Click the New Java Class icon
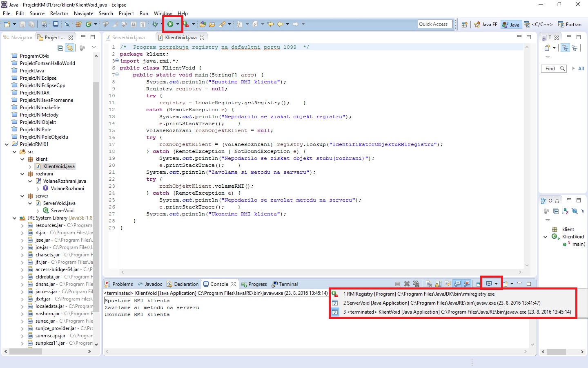Image resolution: width=588 pixels, height=368 pixels. pos(88,25)
